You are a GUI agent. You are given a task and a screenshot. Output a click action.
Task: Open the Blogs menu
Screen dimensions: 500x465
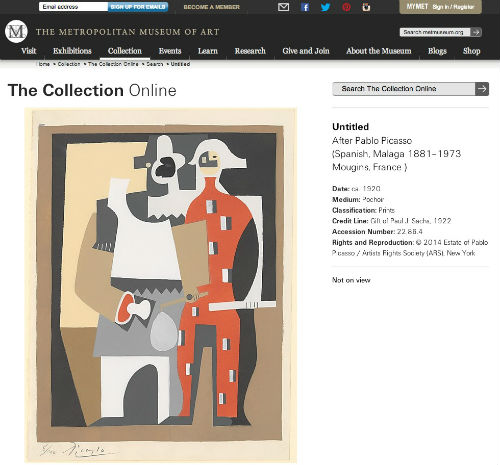[437, 51]
